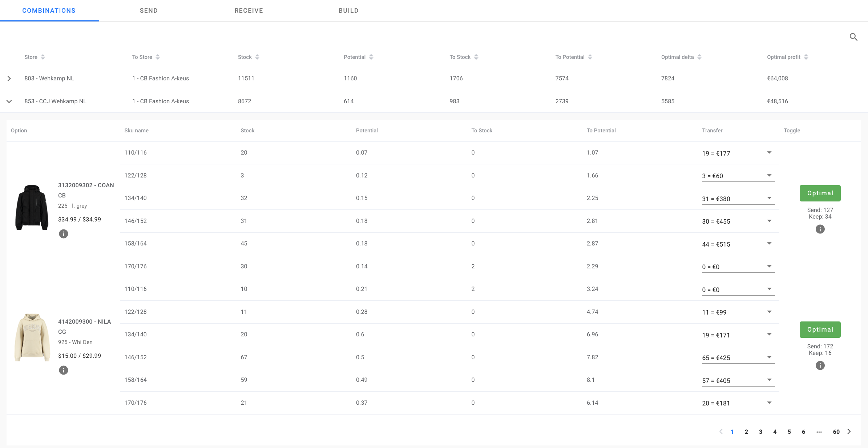
Task: Sort by Store column arrows
Action: click(x=43, y=57)
